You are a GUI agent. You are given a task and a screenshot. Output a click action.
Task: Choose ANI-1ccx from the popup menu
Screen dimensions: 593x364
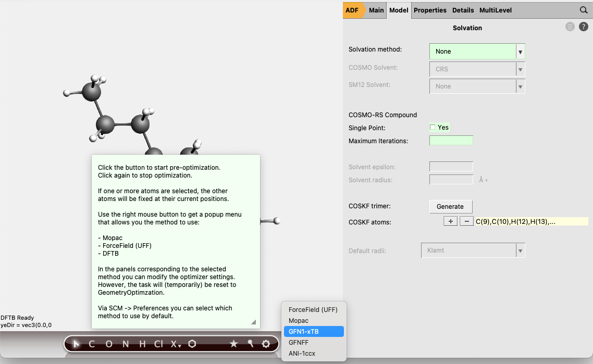coord(301,354)
